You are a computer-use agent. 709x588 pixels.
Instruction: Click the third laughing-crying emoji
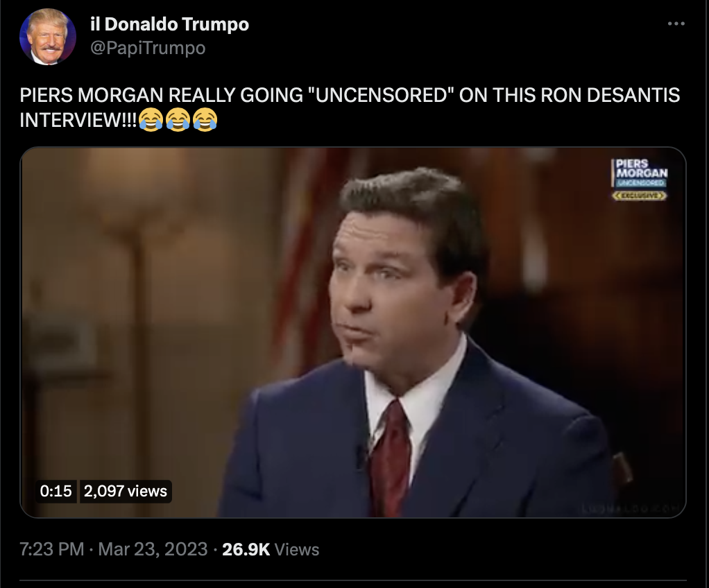pyautogui.click(x=205, y=120)
